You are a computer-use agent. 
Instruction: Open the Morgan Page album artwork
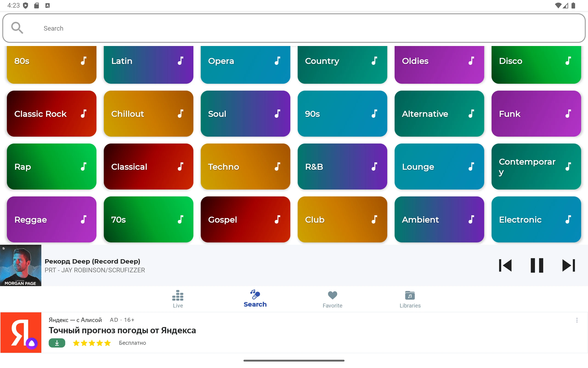pyautogui.click(x=21, y=265)
